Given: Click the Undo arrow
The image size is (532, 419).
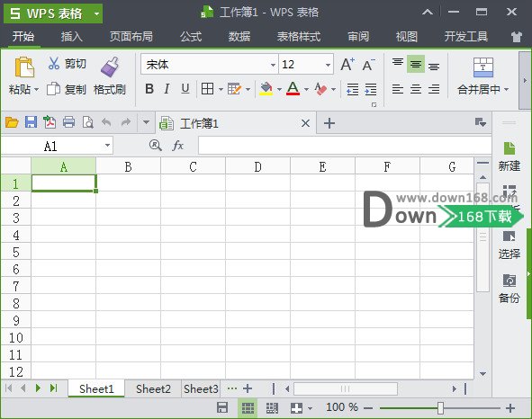Looking at the screenshot, I should pyautogui.click(x=106, y=121).
